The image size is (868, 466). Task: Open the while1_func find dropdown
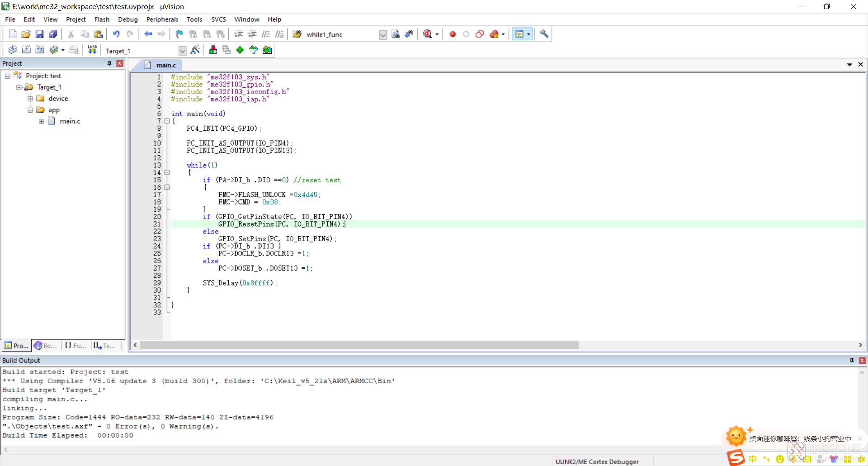coord(383,35)
